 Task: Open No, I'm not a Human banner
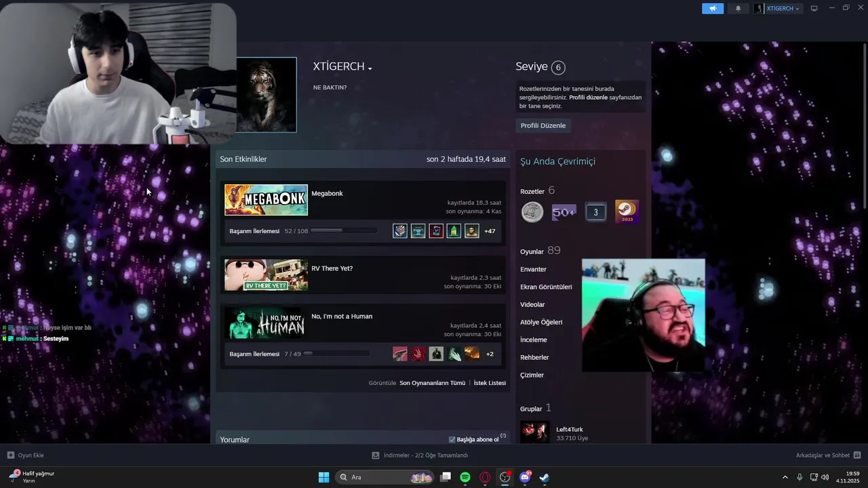(266, 323)
